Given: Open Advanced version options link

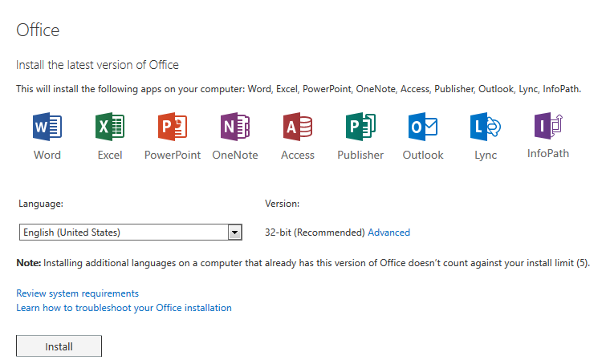Looking at the screenshot, I should (x=389, y=233).
